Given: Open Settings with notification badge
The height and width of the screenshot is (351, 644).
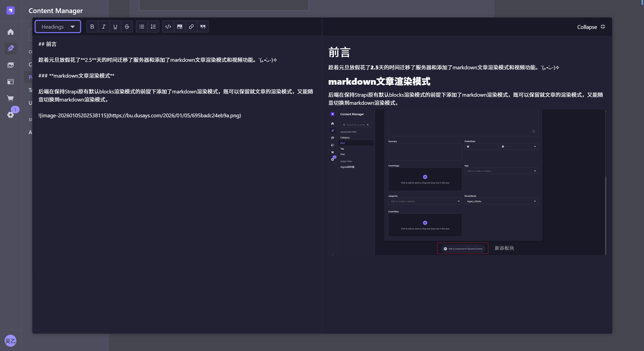Looking at the screenshot, I should point(11,115).
